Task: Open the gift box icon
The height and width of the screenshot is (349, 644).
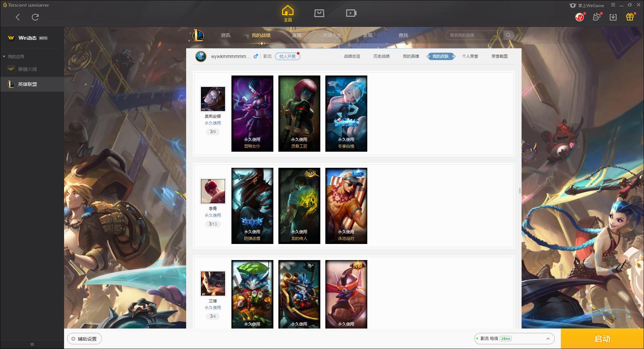Action: (x=630, y=17)
